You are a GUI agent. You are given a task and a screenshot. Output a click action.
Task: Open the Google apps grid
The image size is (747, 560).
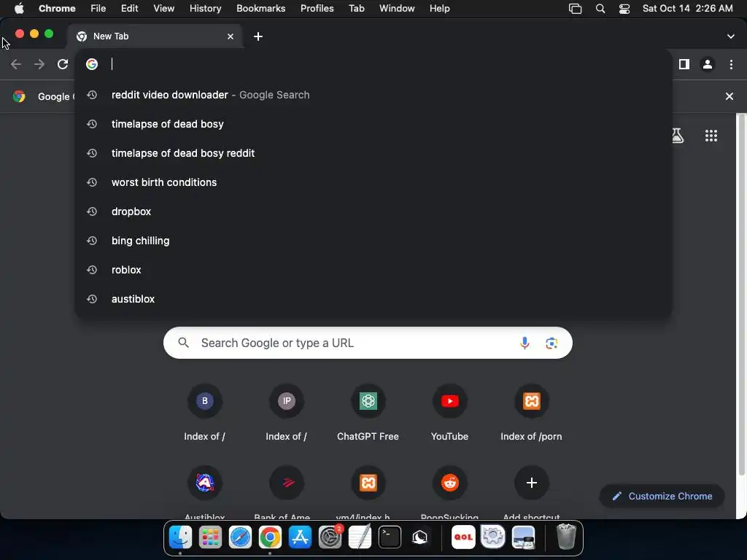[711, 136]
